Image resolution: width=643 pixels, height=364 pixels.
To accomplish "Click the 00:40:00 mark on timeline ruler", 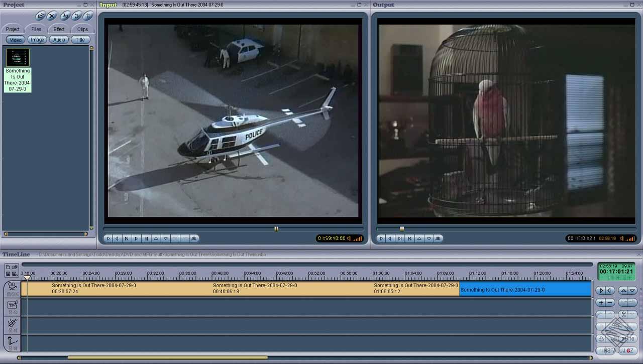I will pos(220,274).
